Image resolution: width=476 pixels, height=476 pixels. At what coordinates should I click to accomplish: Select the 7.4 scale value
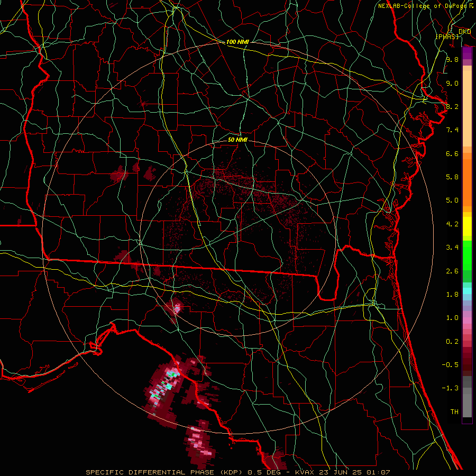tap(452, 130)
